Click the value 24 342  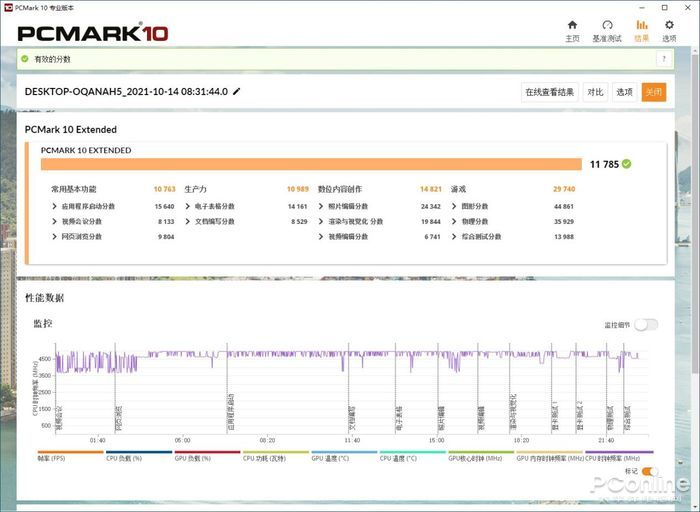[431, 207]
